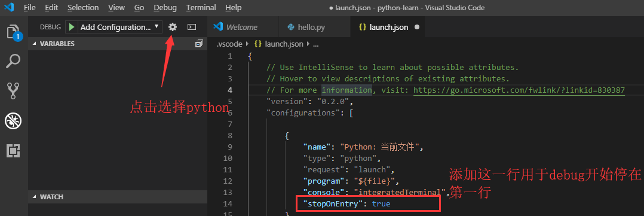Open the Extensions view icon
Image resolution: width=644 pixels, height=216 pixels.
(x=14, y=151)
